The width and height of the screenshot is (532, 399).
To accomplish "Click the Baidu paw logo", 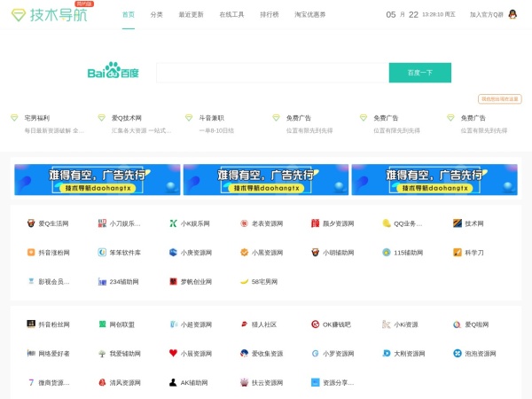I will (113, 70).
